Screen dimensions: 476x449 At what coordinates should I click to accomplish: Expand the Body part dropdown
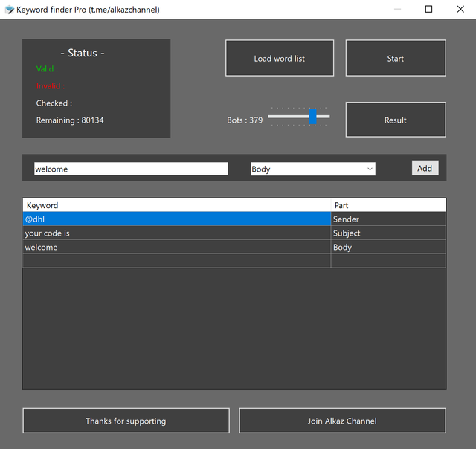[x=312, y=169]
